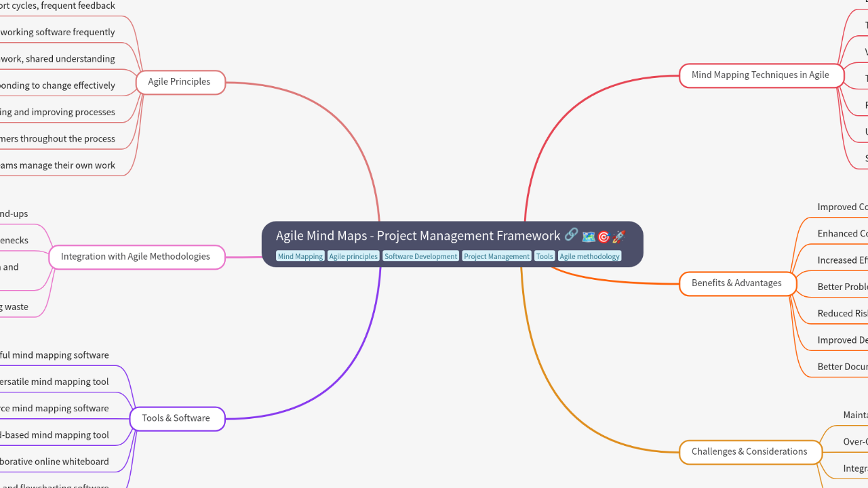Select the 'Software Development' tag
Viewport: 868px width, 488px height.
(420, 256)
